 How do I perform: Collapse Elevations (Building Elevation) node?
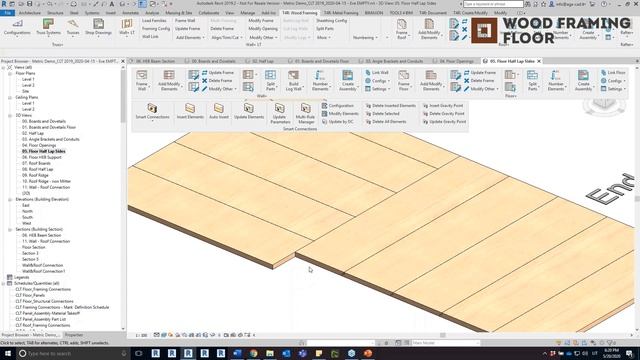click(x=10, y=200)
